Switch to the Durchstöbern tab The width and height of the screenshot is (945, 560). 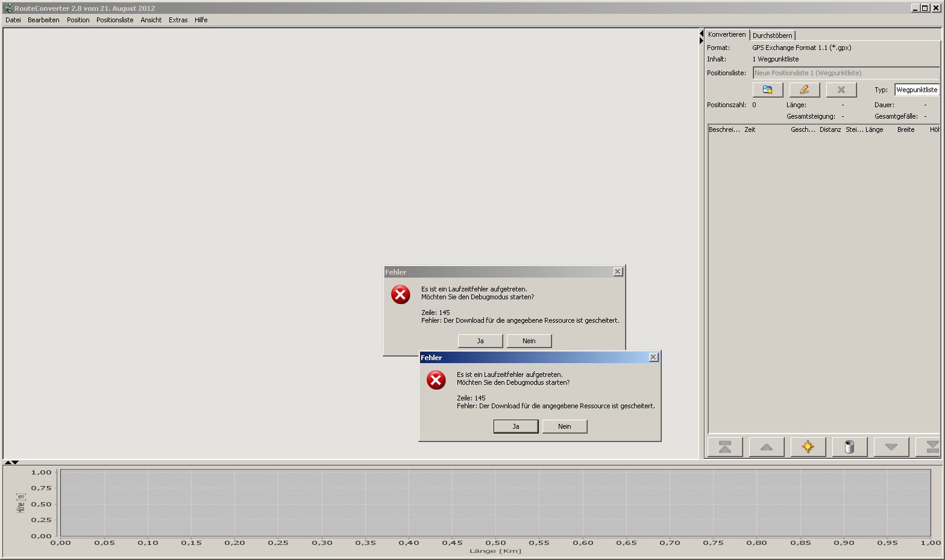coord(772,36)
